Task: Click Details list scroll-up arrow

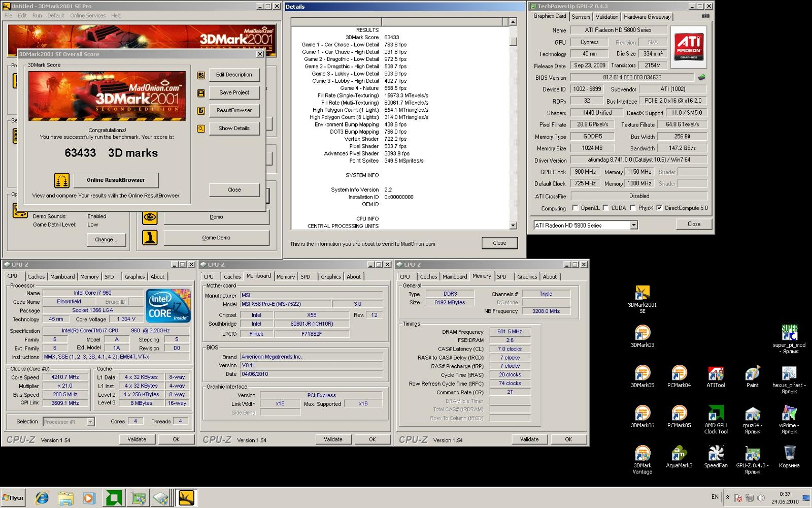Action: click(513, 21)
